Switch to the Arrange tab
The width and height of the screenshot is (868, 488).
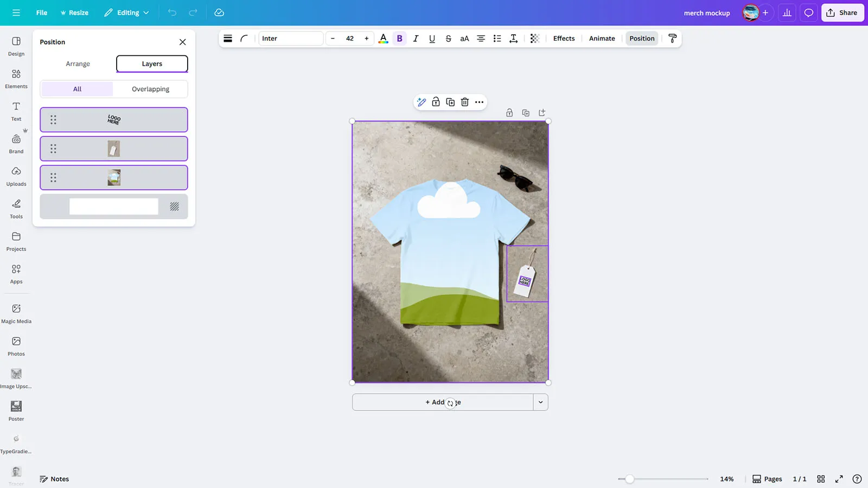[78, 64]
